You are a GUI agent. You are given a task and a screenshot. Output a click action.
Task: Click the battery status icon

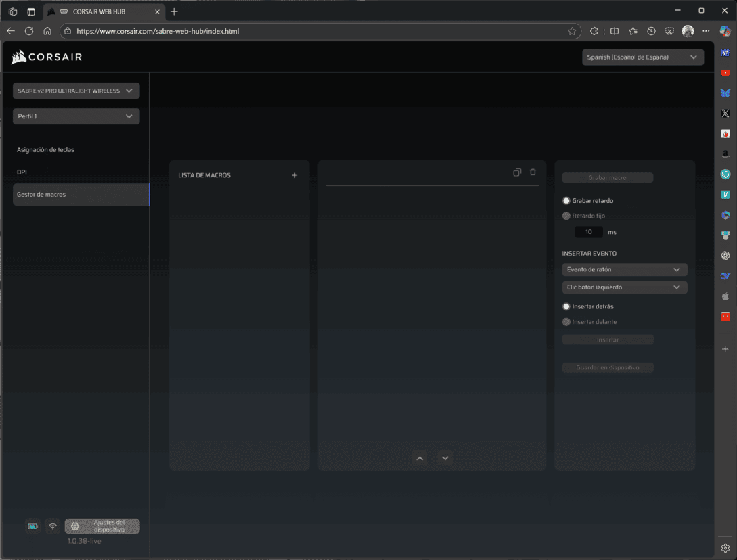pyautogui.click(x=32, y=526)
